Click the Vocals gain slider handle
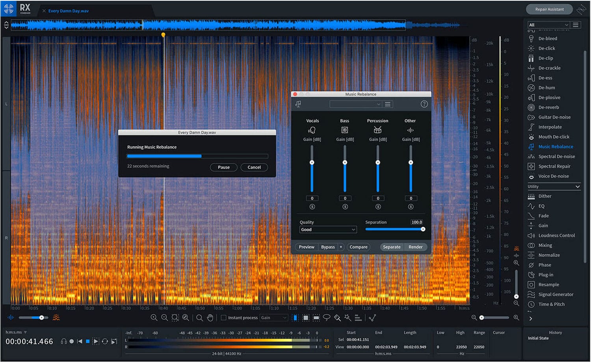Viewport: 591px width, 364px height. point(312,163)
